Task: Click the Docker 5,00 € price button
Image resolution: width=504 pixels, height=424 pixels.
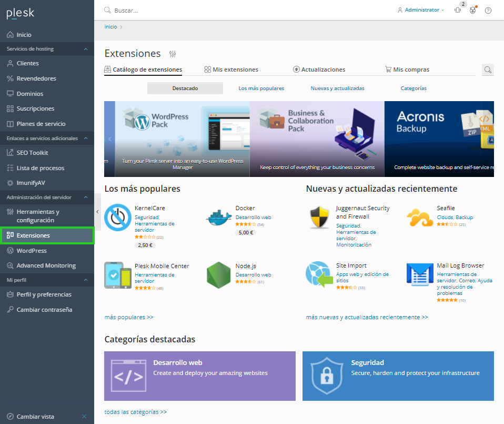Action: (246, 233)
